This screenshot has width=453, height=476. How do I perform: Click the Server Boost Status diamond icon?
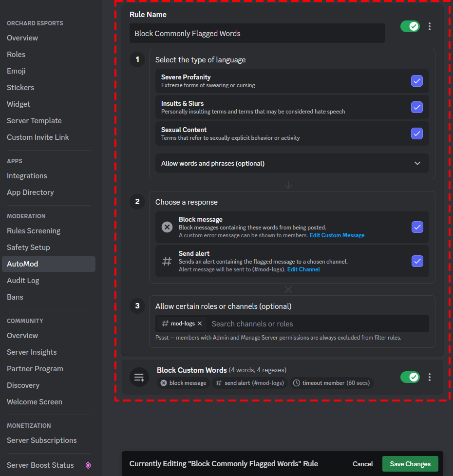point(88,465)
